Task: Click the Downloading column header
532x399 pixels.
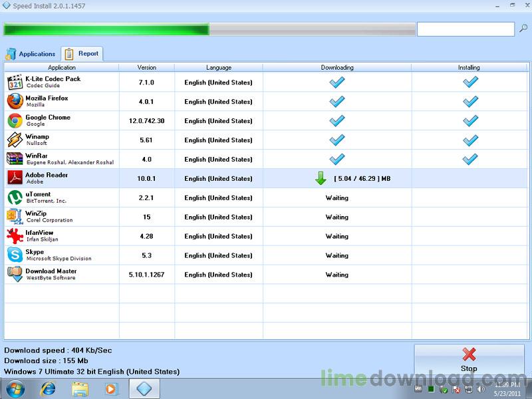Action: [337, 68]
